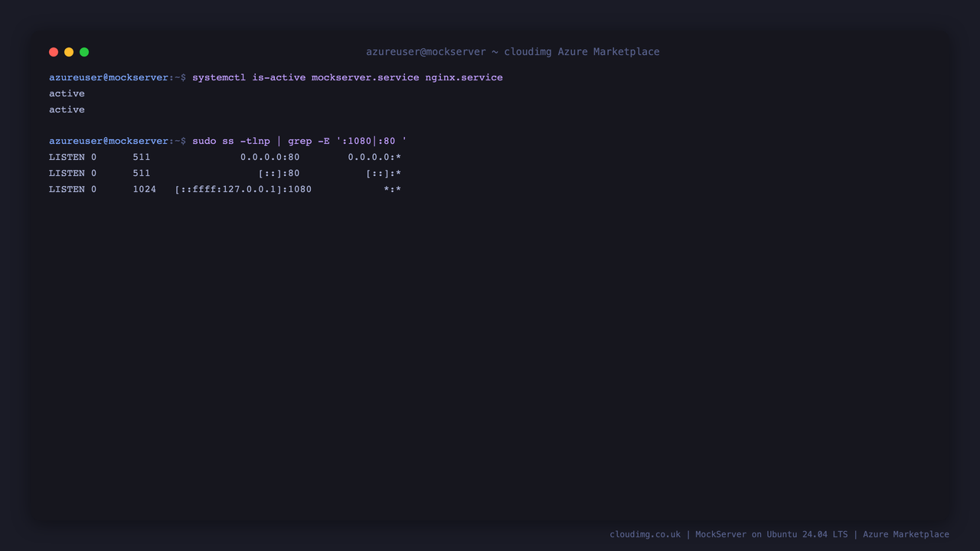The image size is (980, 551).
Task: Click the '[::]:80' local address
Action: (279, 173)
